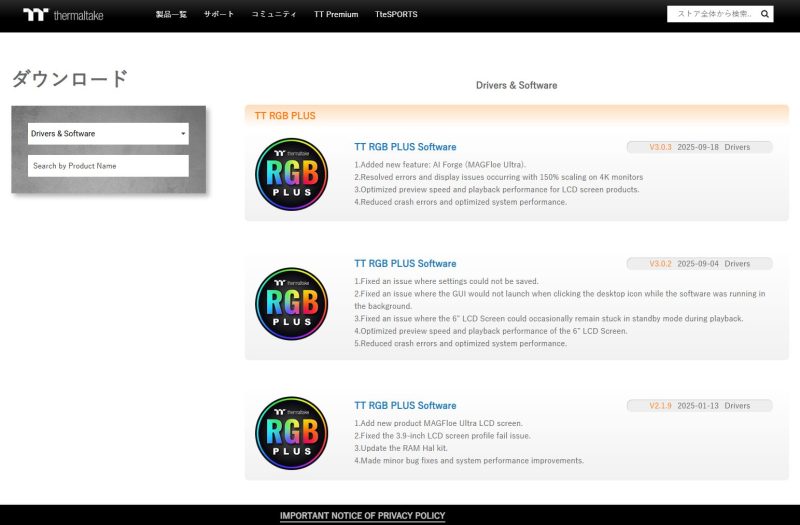Click the Search by Product Name field
800x525 pixels.
(108, 166)
